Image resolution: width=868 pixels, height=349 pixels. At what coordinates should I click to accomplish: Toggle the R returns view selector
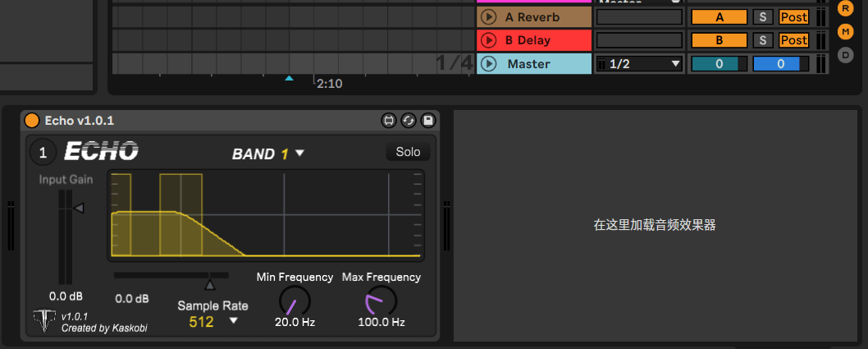point(845,8)
